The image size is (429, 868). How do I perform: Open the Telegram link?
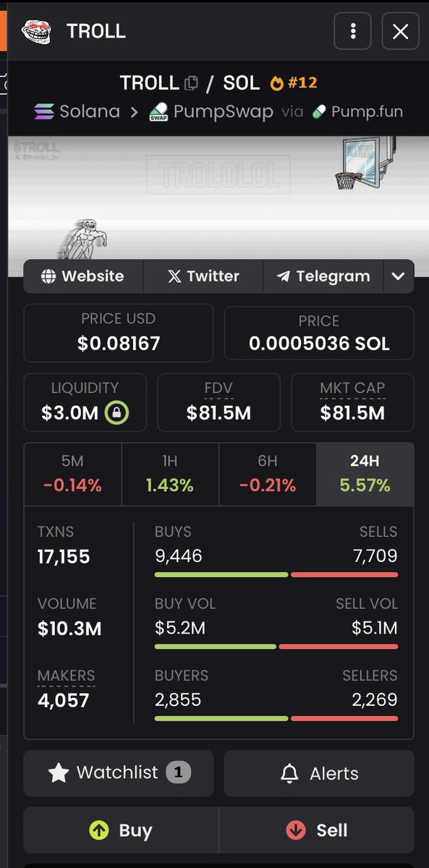click(323, 276)
